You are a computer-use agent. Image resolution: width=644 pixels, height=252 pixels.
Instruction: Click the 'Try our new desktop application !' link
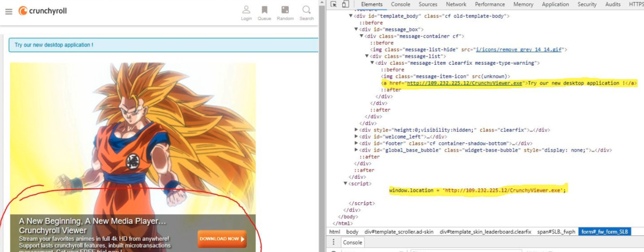pos(54,45)
